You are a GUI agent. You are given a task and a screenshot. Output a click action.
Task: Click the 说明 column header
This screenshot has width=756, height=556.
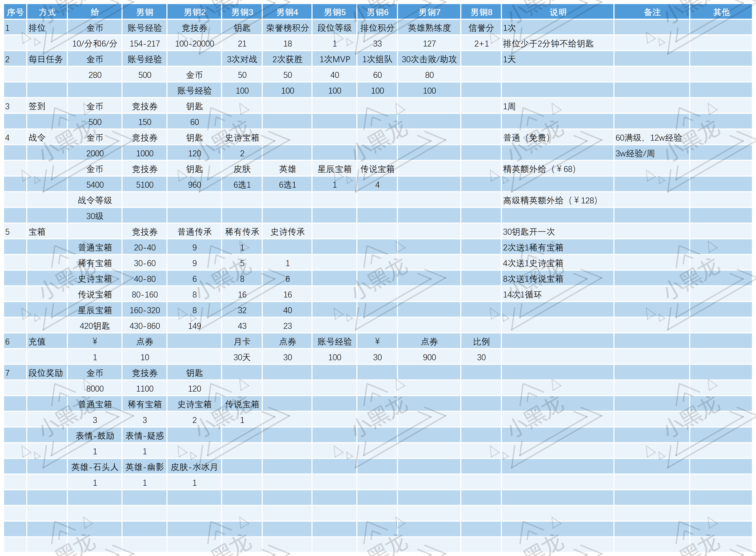coord(558,12)
